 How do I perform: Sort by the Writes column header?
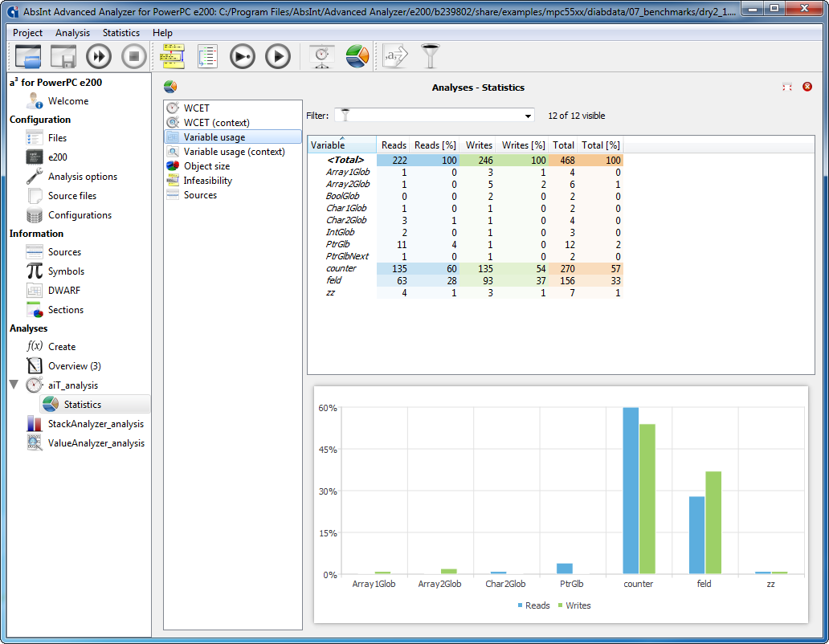point(479,145)
